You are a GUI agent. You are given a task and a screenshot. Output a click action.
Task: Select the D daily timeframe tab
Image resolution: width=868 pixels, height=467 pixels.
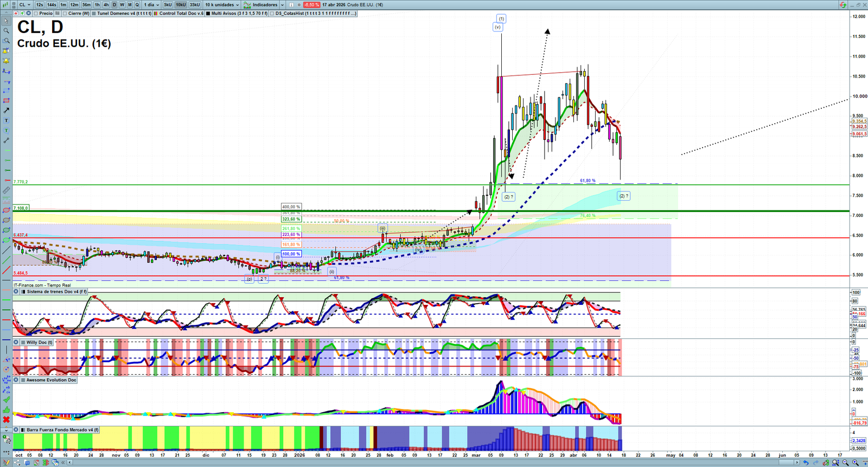click(114, 5)
